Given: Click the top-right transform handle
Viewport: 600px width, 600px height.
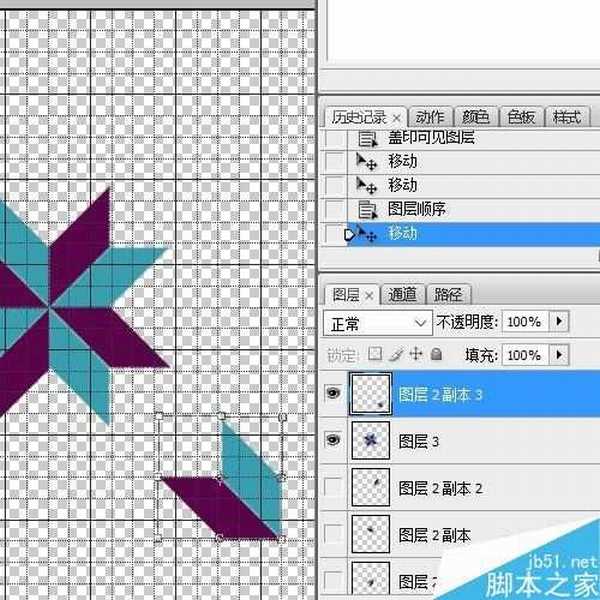Looking at the screenshot, I should point(282,416).
